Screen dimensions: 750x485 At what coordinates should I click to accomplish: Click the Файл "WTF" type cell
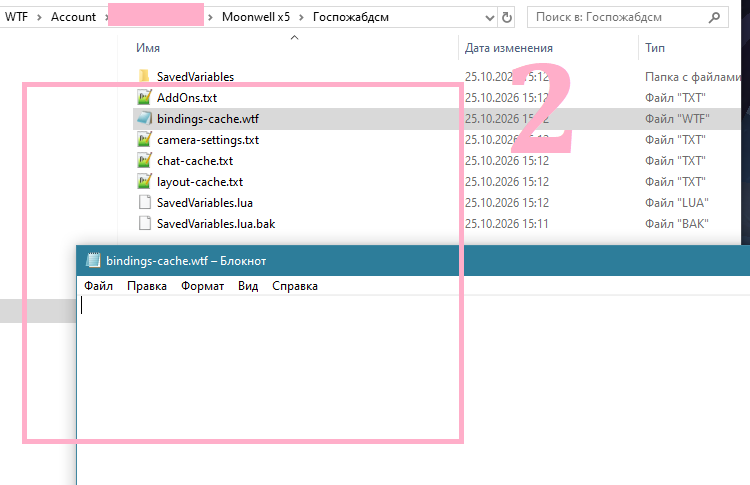click(677, 119)
